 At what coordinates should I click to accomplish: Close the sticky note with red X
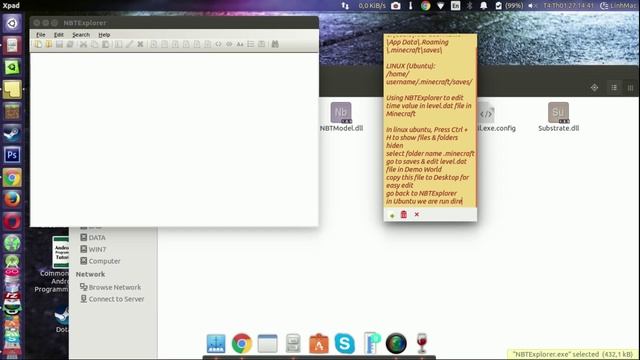point(417,214)
